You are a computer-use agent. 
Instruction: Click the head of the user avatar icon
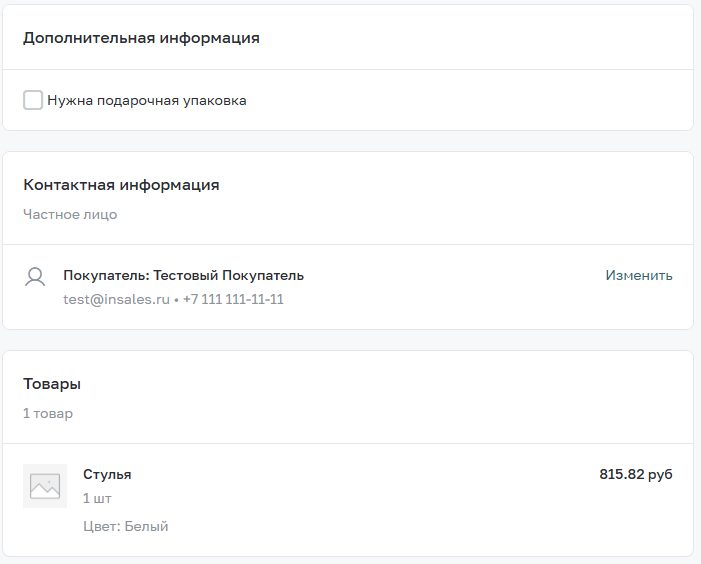35,273
